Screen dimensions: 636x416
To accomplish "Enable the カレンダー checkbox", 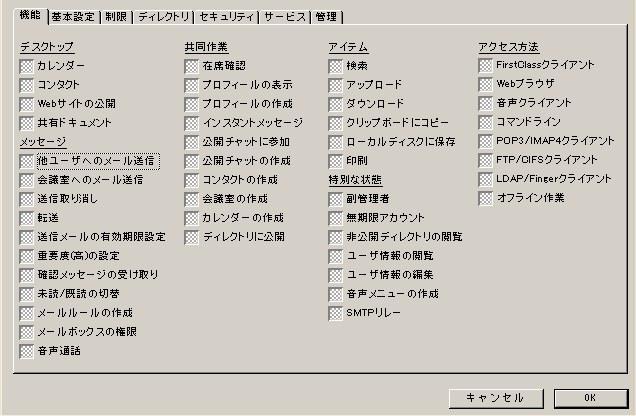I will [27, 66].
